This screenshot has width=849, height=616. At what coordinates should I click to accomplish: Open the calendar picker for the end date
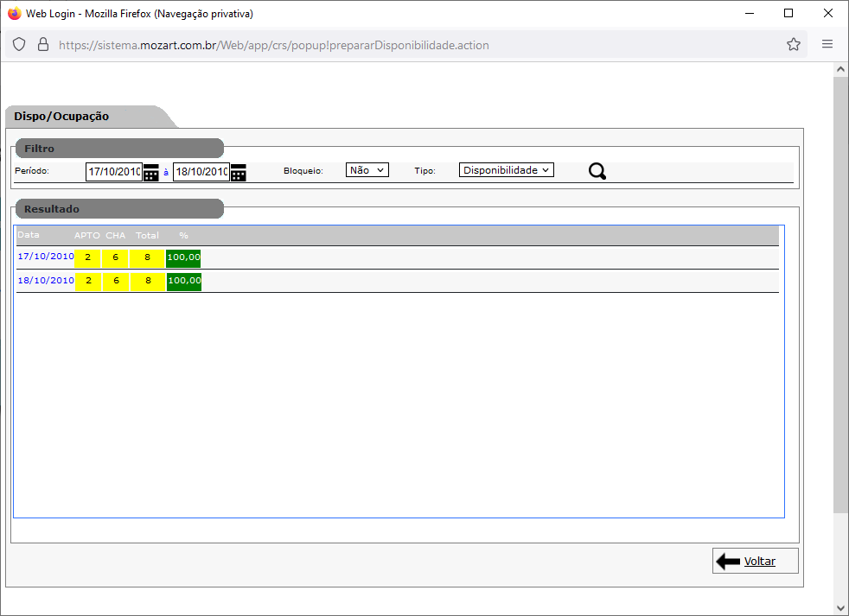238,173
